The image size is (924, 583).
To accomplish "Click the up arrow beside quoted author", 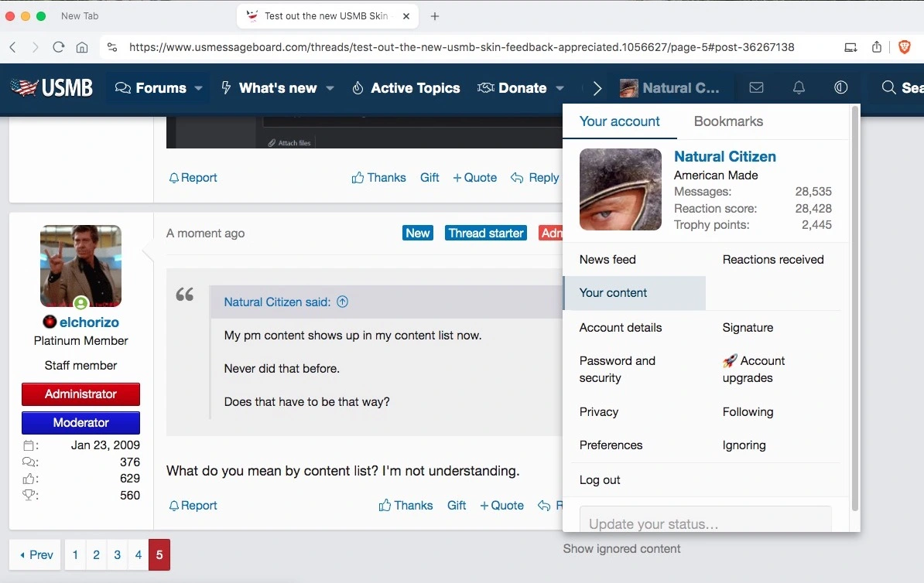I will coord(342,302).
